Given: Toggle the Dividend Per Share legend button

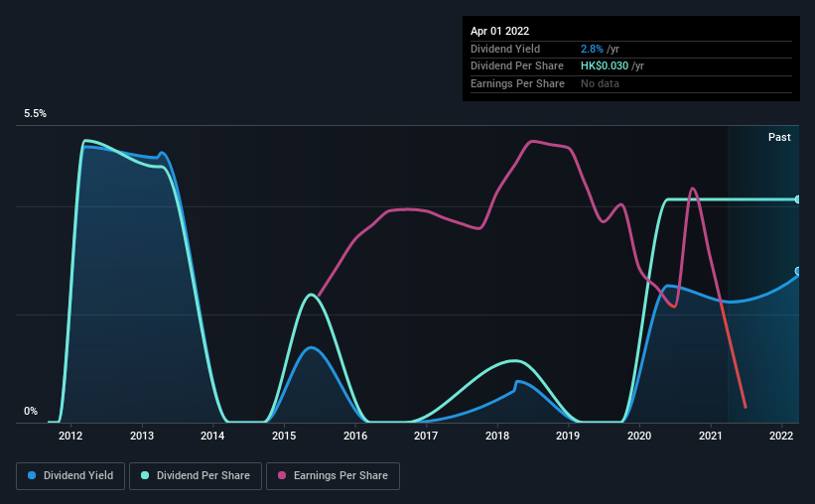Looking at the screenshot, I should tap(196, 476).
